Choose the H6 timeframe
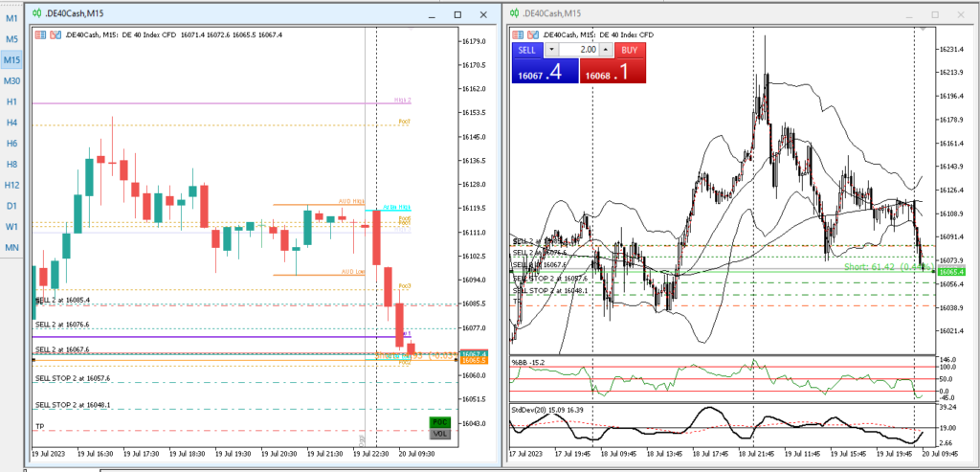Viewport: 980px width, 472px height. [11, 144]
